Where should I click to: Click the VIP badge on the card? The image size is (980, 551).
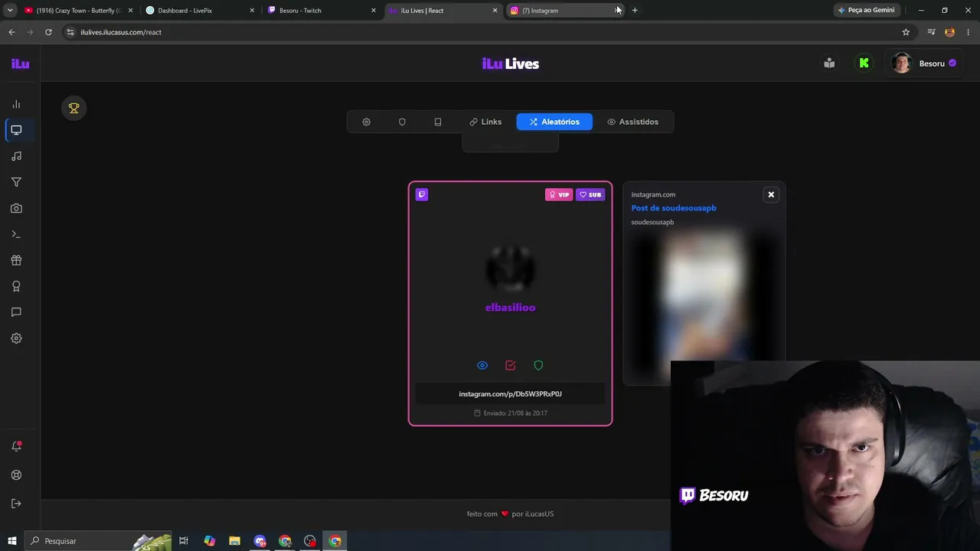pyautogui.click(x=559, y=194)
